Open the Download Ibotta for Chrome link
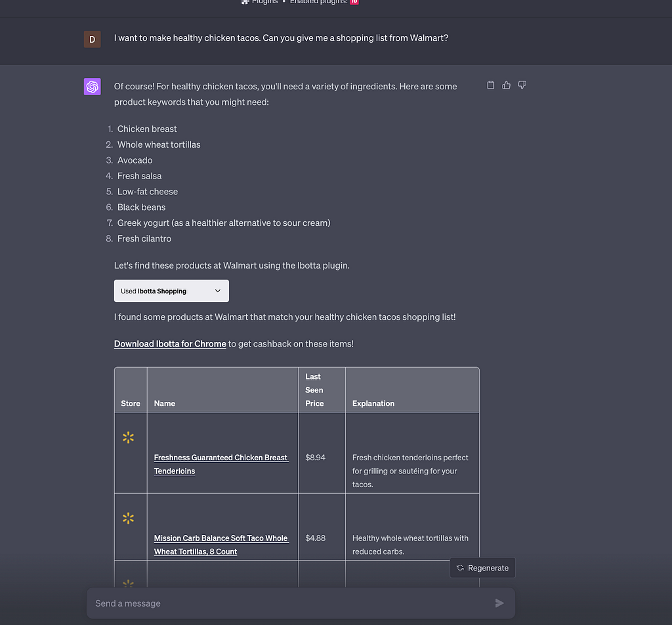Image resolution: width=672 pixels, height=625 pixels. coord(170,344)
